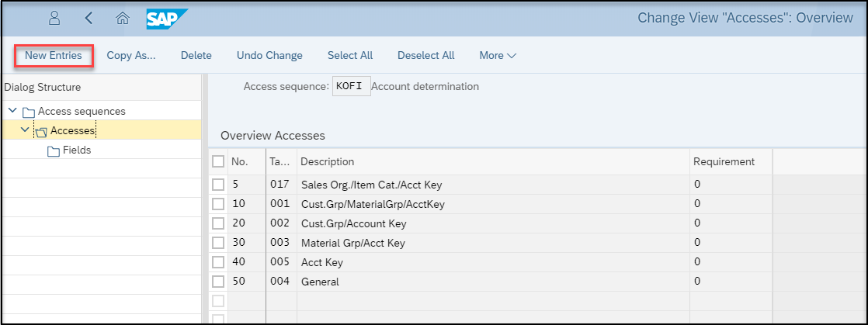
Task: Click the Access sequence KOFI field
Action: [352, 87]
